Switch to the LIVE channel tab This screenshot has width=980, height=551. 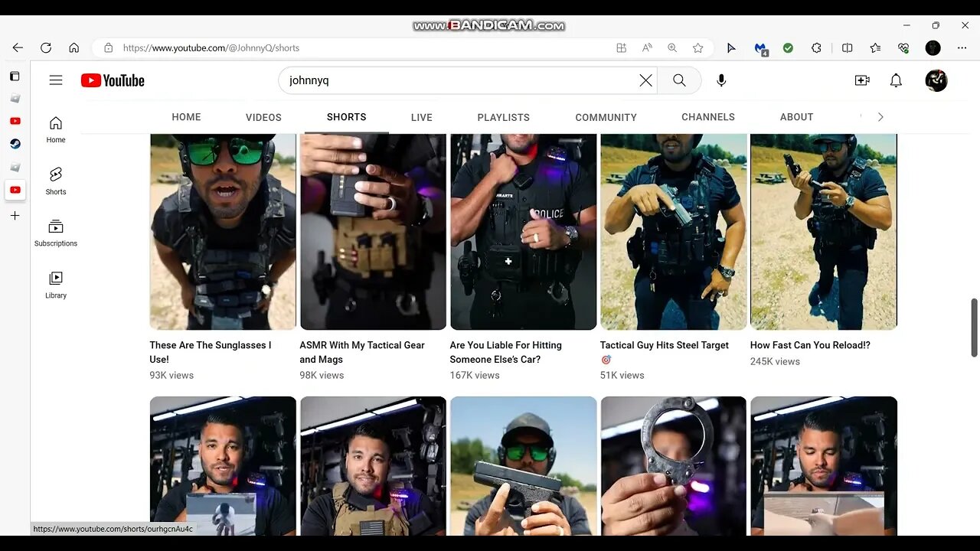(x=421, y=117)
